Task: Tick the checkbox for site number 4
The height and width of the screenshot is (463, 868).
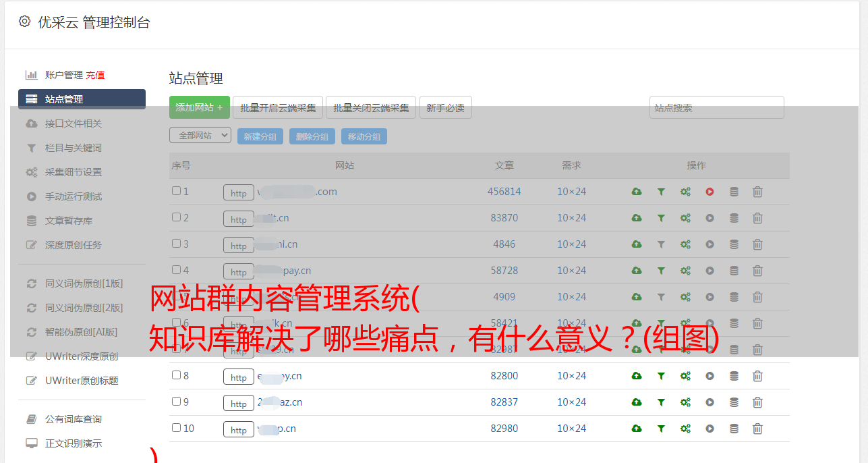Action: (176, 270)
